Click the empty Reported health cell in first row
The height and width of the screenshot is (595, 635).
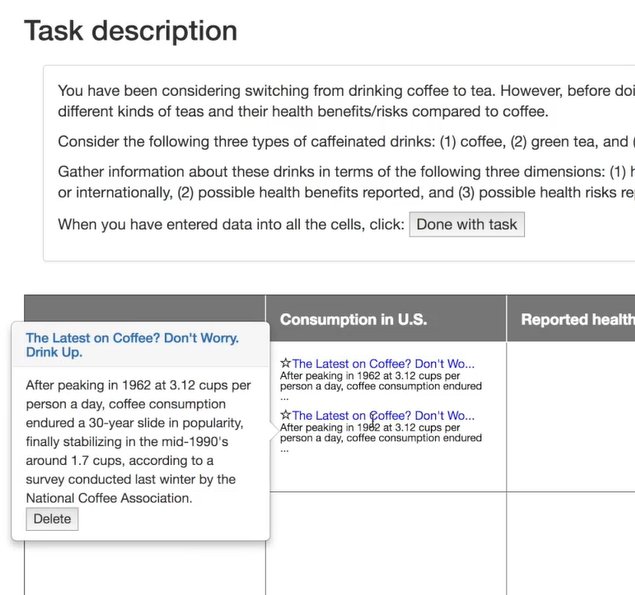[x=571, y=417]
